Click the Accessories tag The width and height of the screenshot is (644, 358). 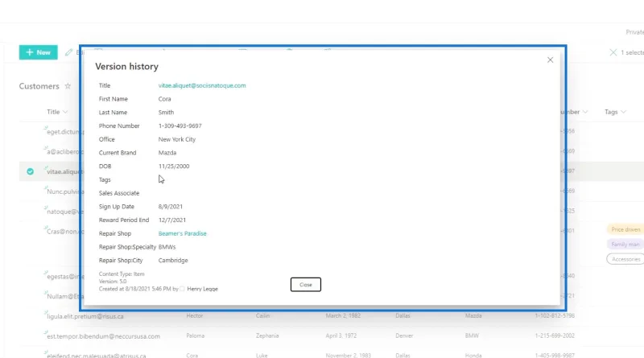(x=625, y=259)
